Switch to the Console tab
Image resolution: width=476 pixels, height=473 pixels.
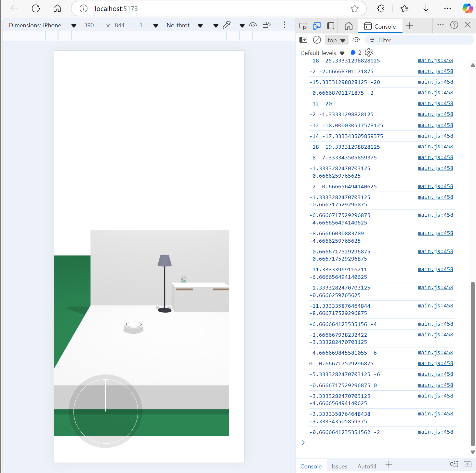[x=380, y=26]
